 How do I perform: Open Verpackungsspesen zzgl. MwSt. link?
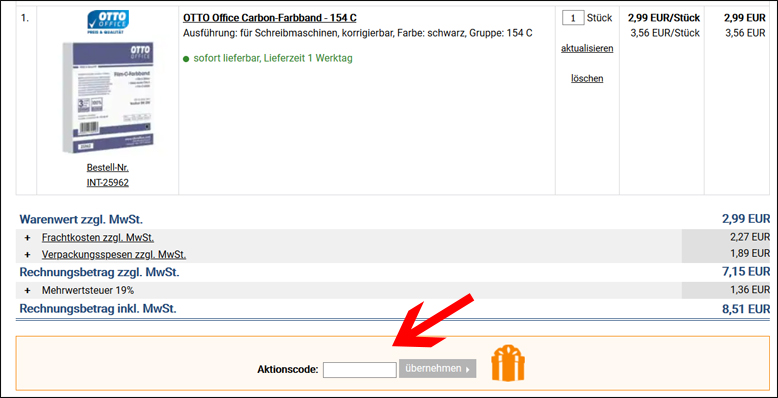114,255
